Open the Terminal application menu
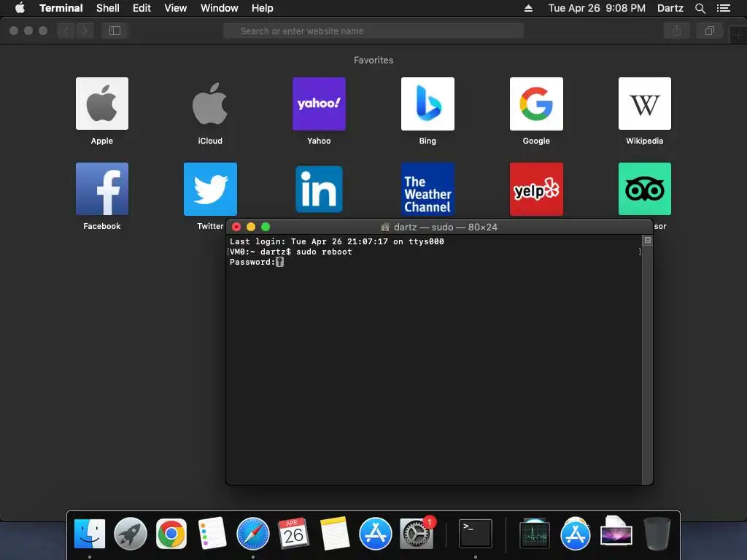The width and height of the screenshot is (747, 560). tap(61, 8)
